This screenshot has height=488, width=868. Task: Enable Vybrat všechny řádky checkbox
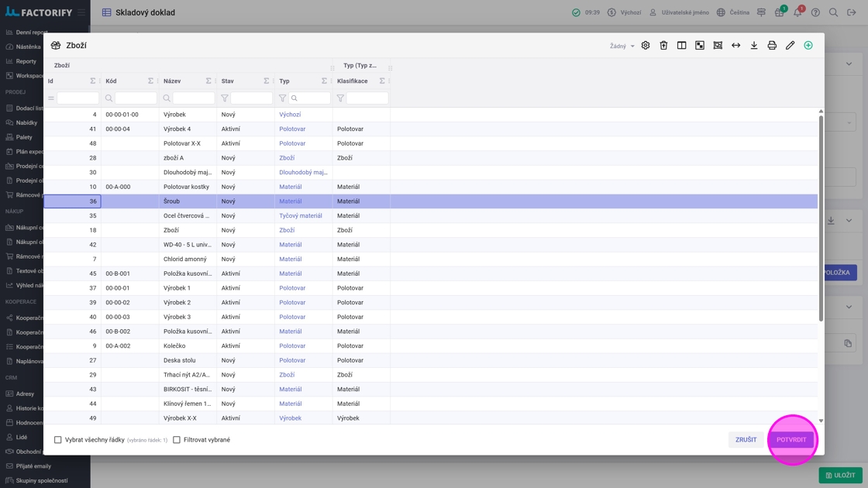coord(58,440)
